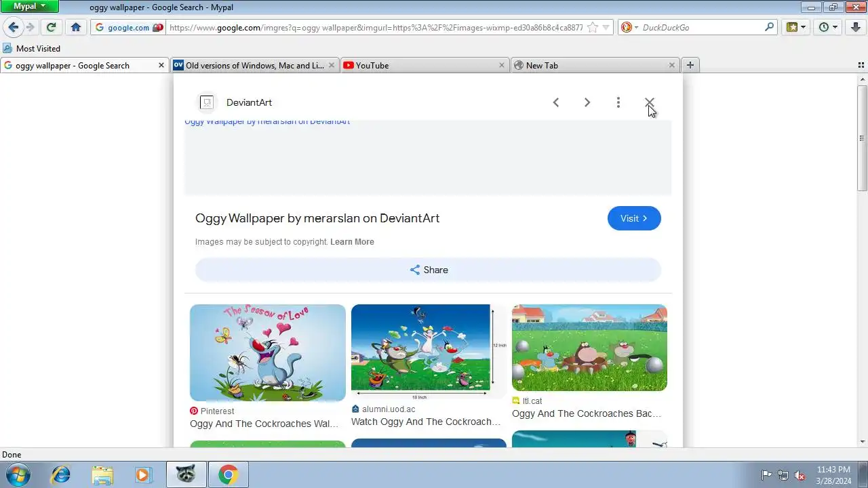Open the Mypal application menu button

(29, 7)
